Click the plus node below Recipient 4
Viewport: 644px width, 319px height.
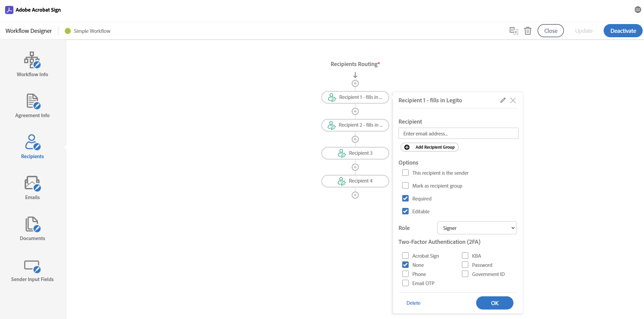point(355,195)
